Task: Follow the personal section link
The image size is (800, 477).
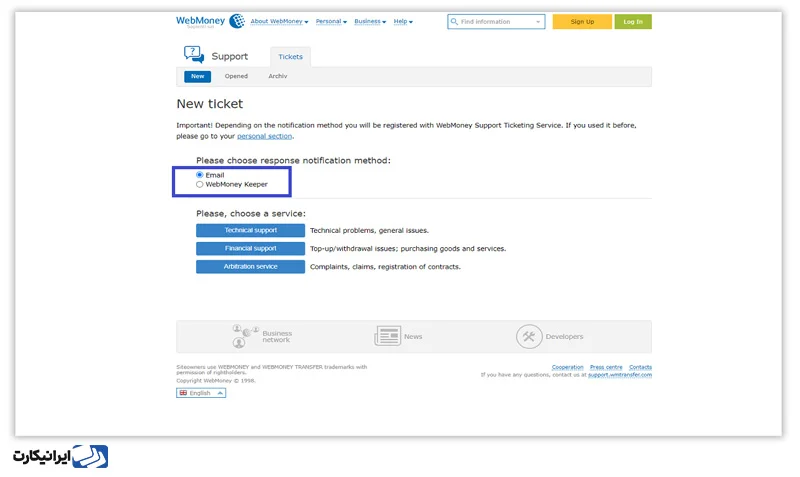Action: 264,136
